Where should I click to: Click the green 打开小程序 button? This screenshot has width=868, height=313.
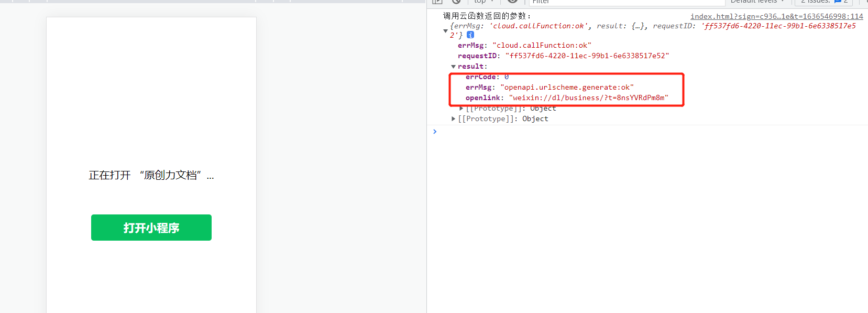[x=151, y=228]
